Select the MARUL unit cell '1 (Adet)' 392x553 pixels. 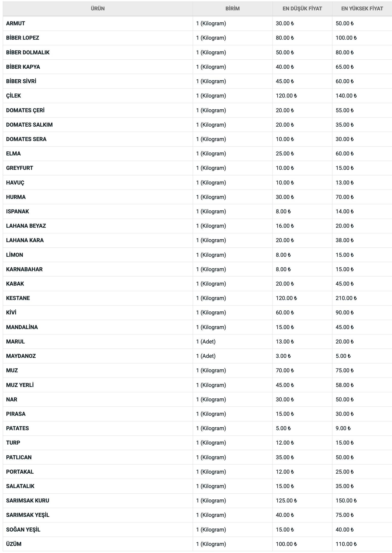[206, 342]
